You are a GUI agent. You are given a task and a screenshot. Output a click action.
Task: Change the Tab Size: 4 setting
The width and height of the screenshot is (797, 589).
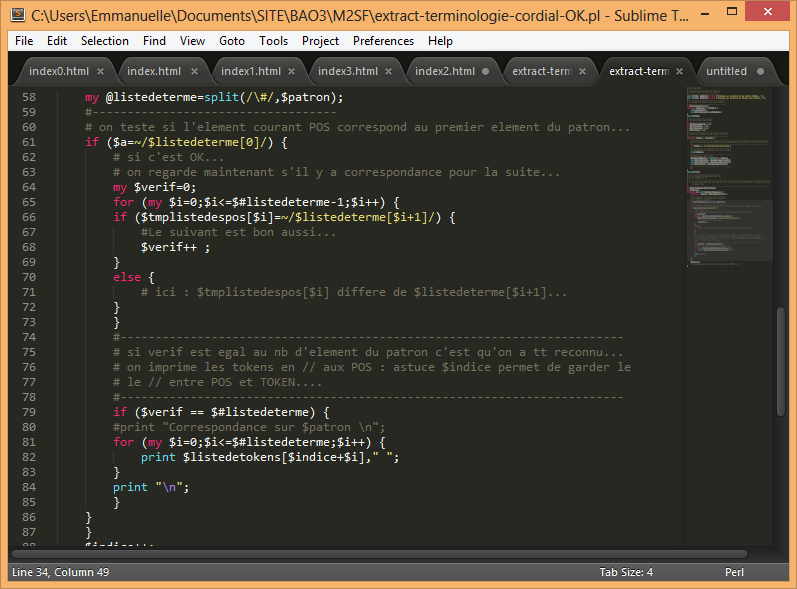626,572
